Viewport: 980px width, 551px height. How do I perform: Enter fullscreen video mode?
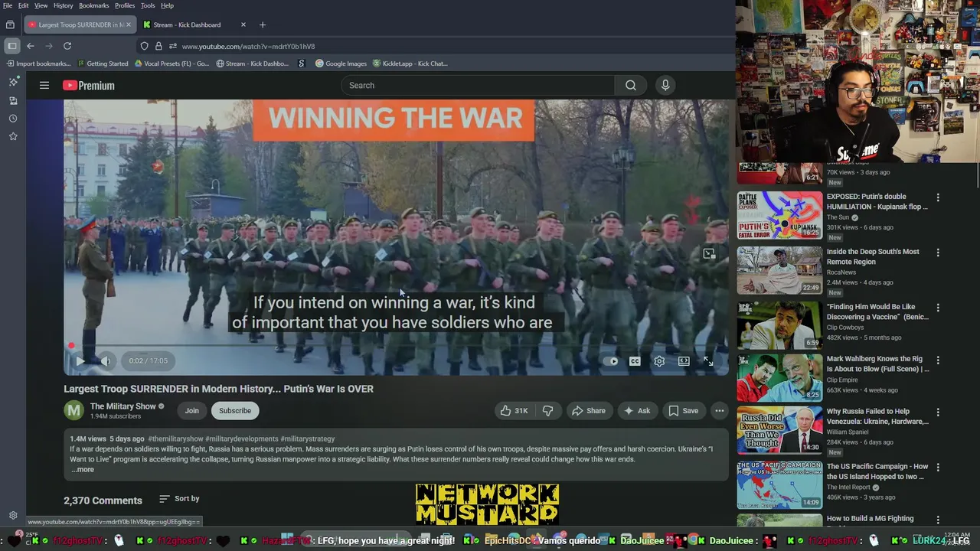click(708, 361)
